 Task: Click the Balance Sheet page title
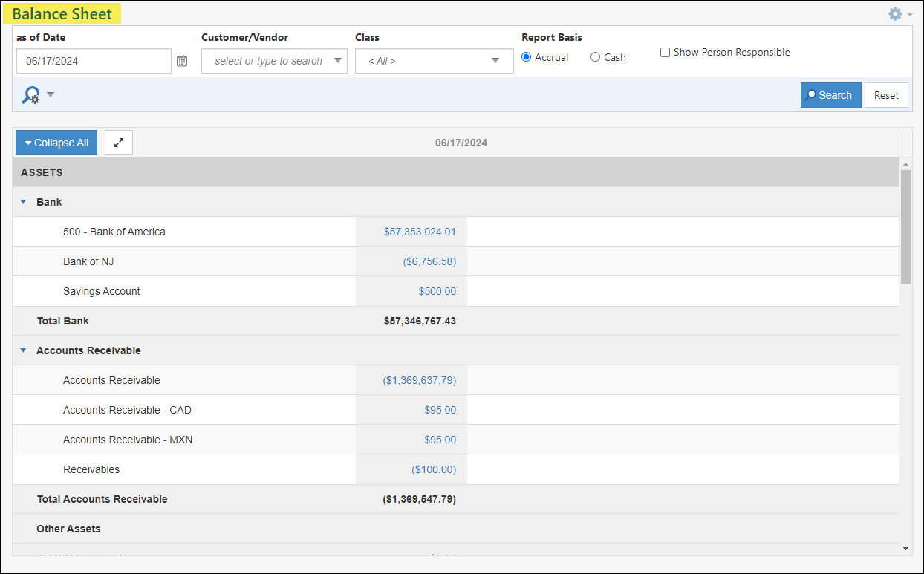point(62,14)
